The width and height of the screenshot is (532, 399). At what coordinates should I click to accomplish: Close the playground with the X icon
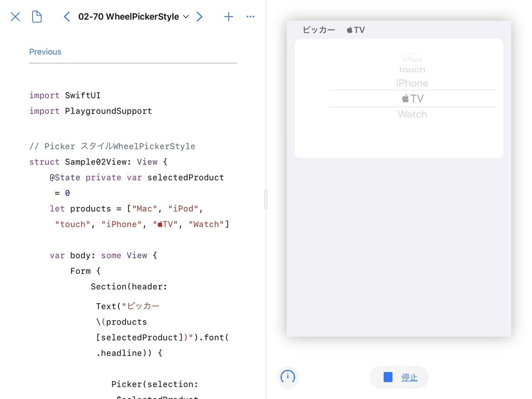16,17
